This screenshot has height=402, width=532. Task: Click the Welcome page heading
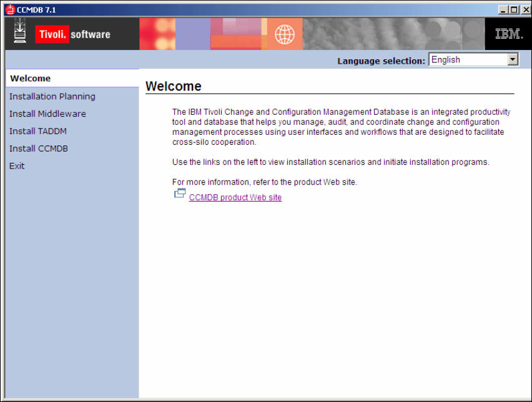point(174,86)
